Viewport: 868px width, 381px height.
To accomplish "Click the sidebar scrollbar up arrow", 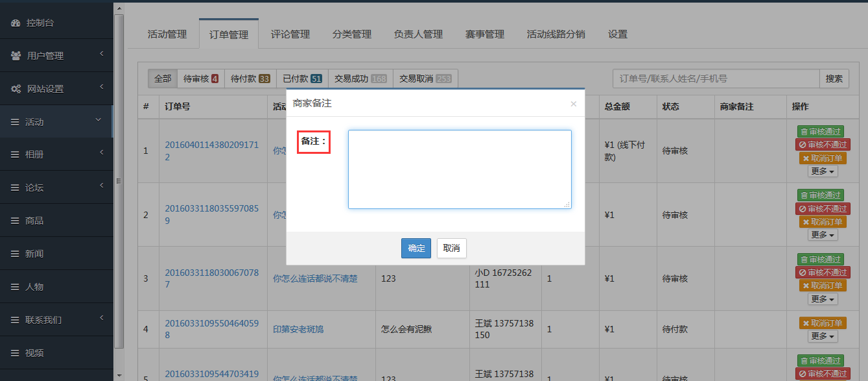I will tap(119, 8).
